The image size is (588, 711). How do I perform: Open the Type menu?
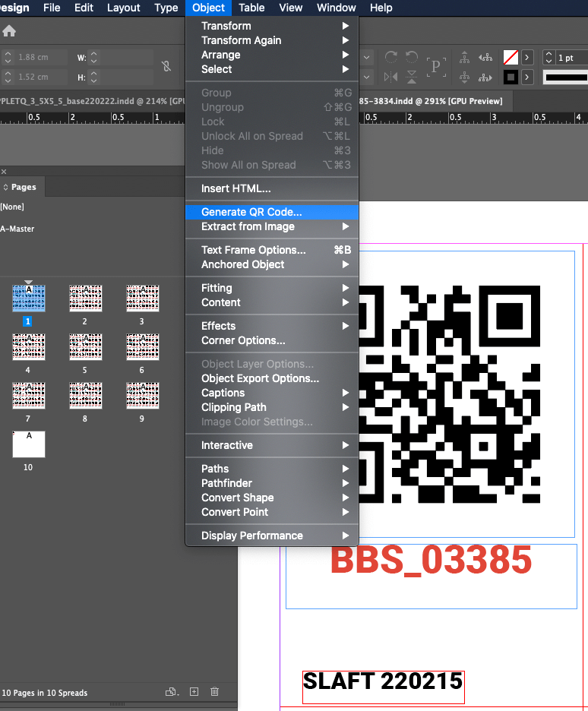tap(166, 8)
